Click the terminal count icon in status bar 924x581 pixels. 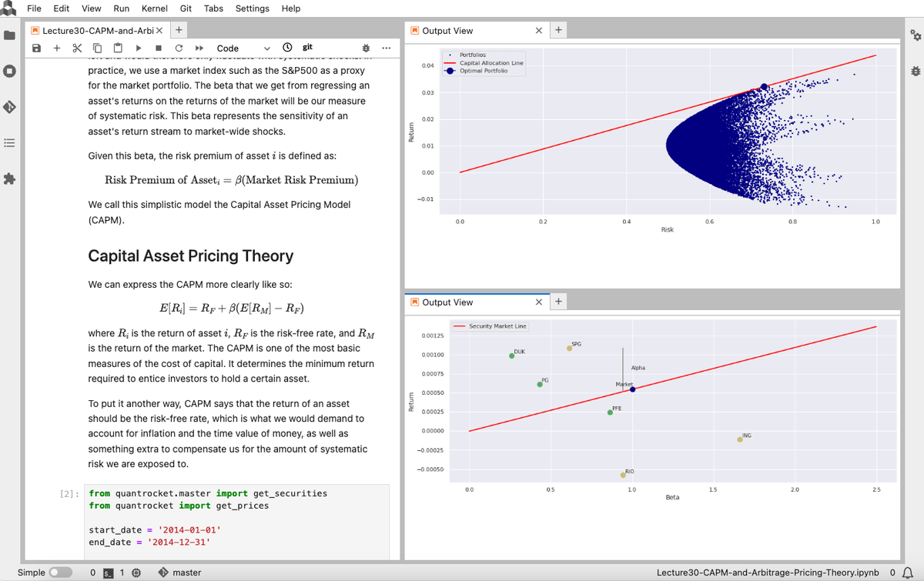click(x=109, y=573)
